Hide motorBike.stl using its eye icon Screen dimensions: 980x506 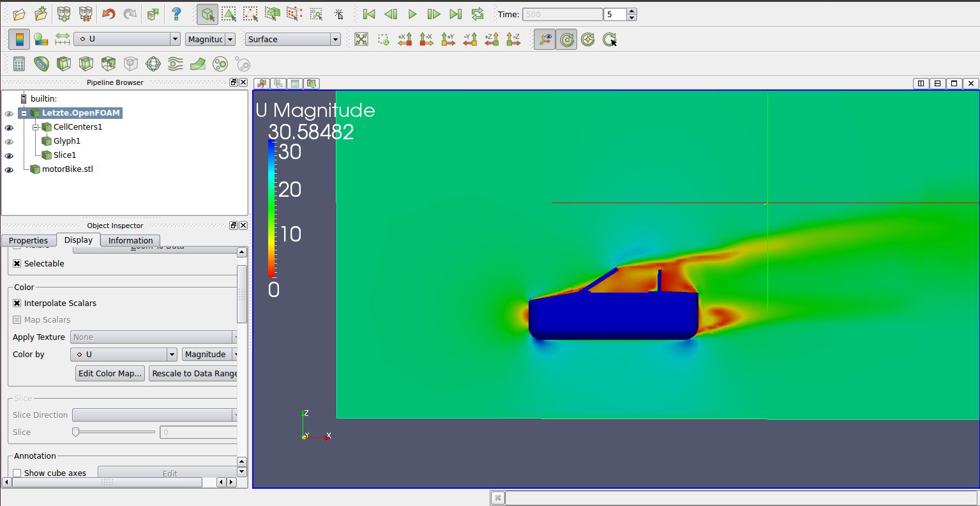[9, 170]
